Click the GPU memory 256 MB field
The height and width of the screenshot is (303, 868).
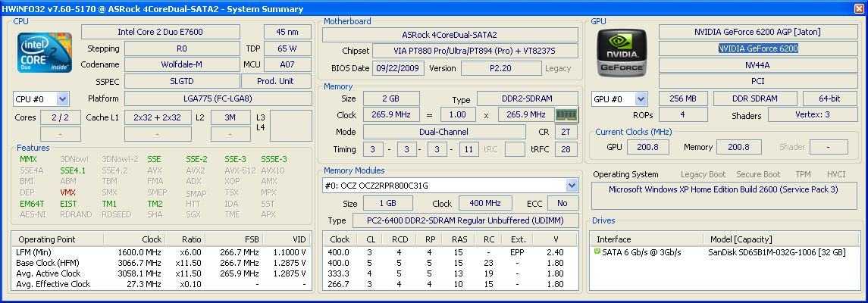(683, 99)
